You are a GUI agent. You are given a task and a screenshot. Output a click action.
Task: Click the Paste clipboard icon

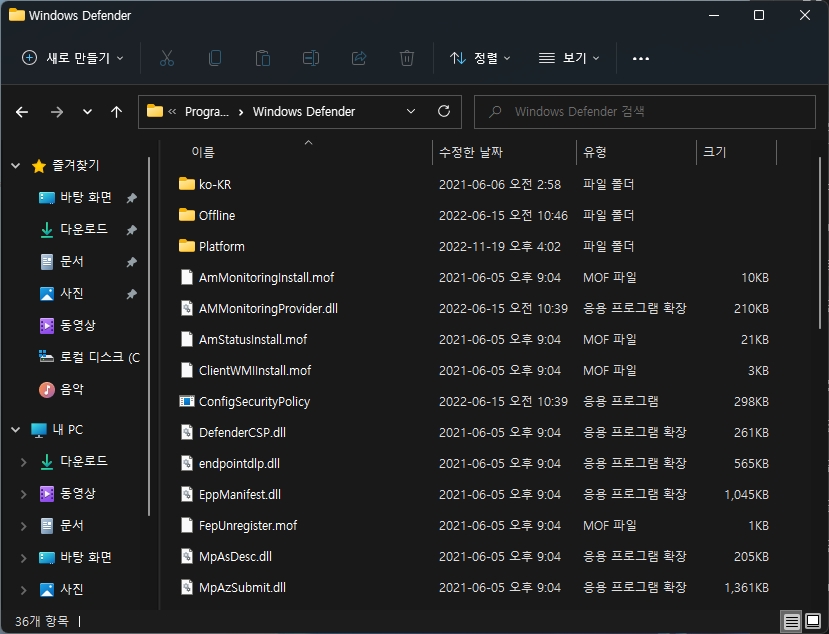pos(263,58)
